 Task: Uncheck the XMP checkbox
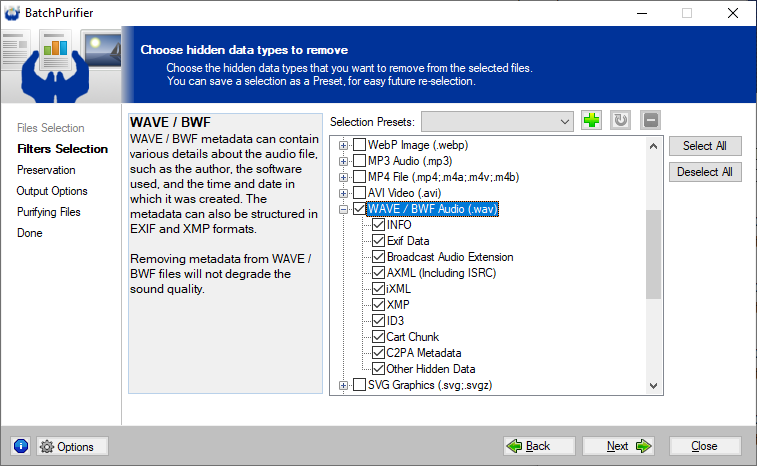click(378, 304)
